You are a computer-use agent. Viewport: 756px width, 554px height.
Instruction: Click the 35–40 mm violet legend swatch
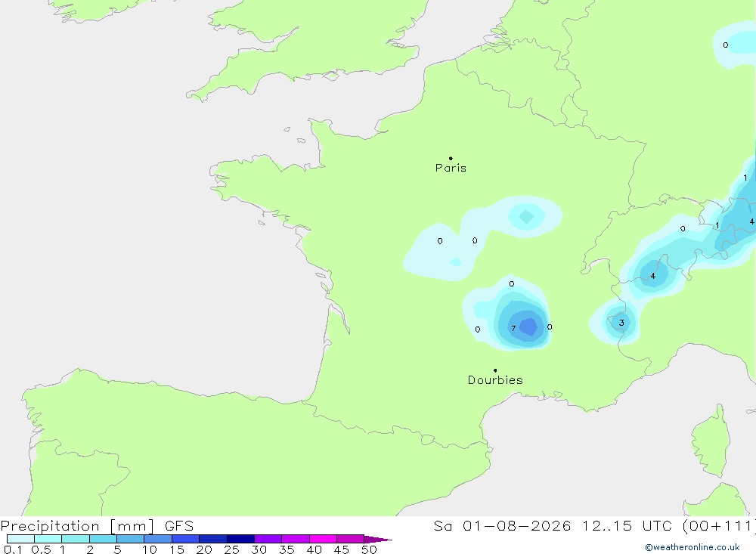point(296,539)
